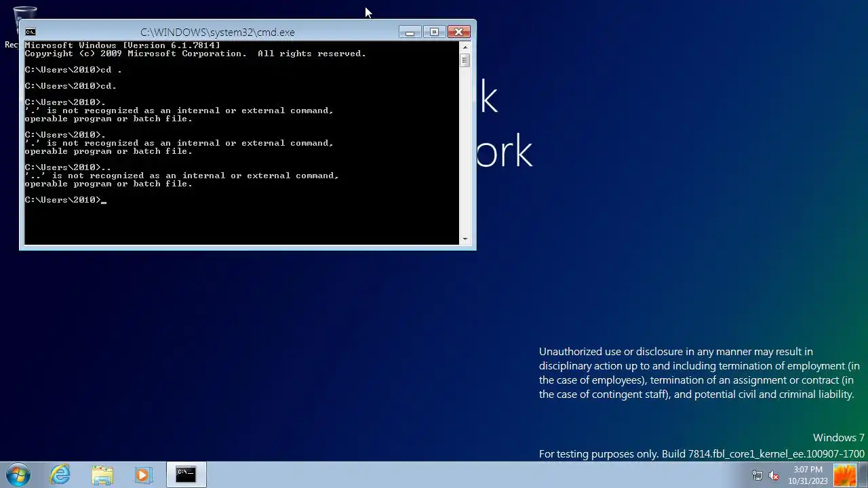This screenshot has width=868, height=488.
Task: Click the 'C:\Users\2010>..' command line
Action: tap(68, 167)
